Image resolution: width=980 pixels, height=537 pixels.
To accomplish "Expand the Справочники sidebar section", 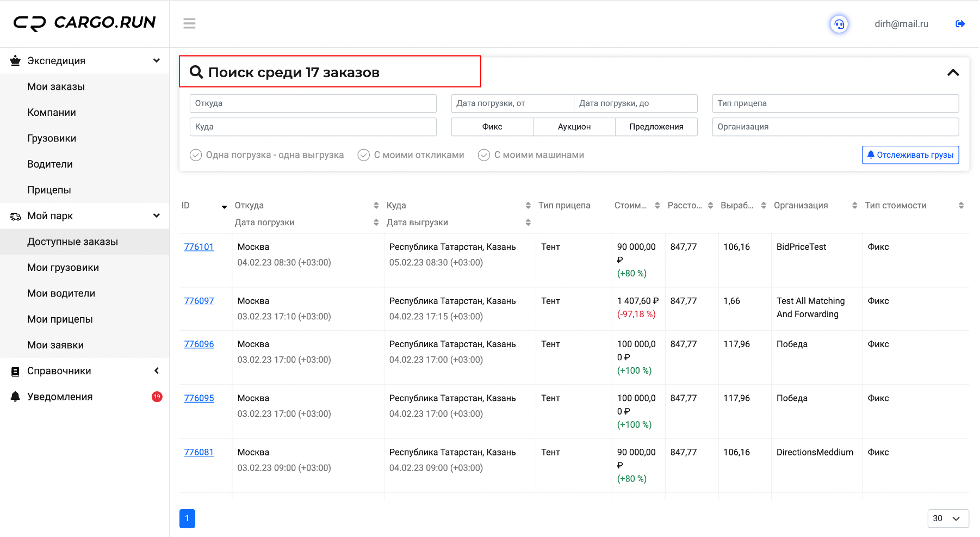I will pyautogui.click(x=85, y=371).
